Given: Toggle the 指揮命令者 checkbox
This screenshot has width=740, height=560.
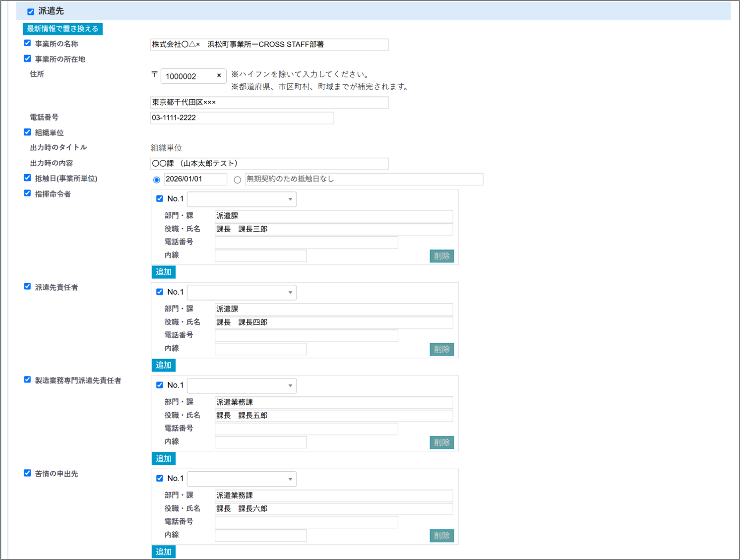Looking at the screenshot, I should [x=27, y=193].
